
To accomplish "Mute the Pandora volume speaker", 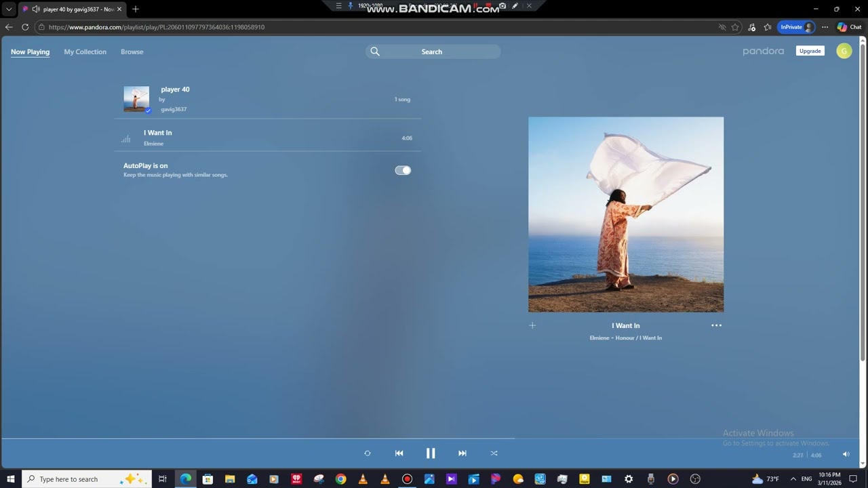I will point(846,454).
